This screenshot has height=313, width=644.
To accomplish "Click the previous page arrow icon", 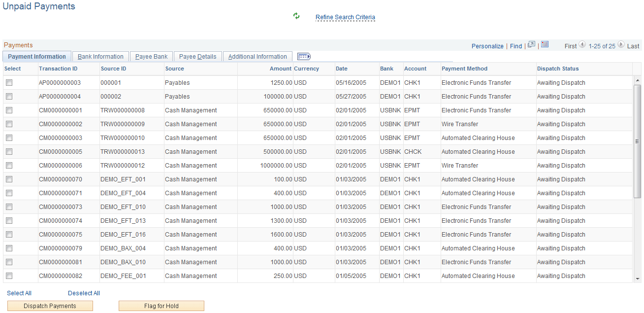I will [x=582, y=45].
